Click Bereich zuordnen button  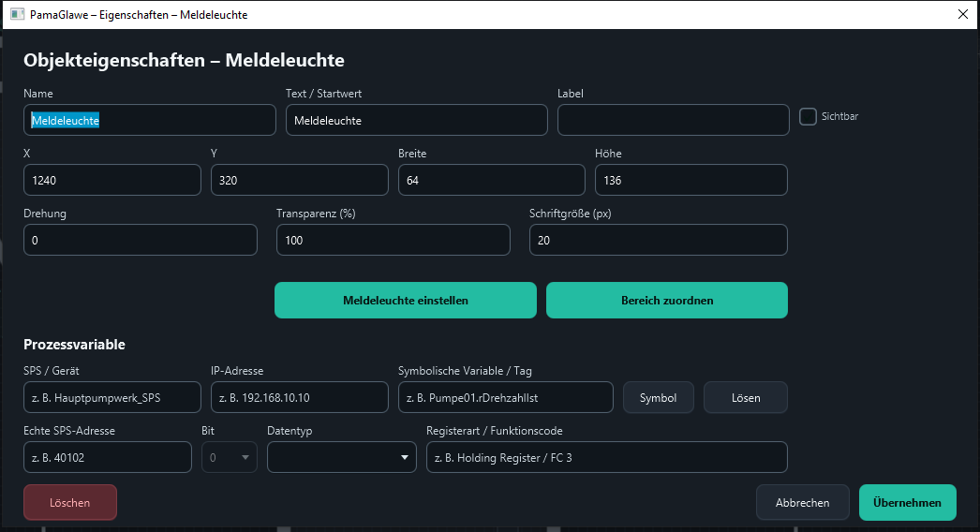click(x=667, y=300)
